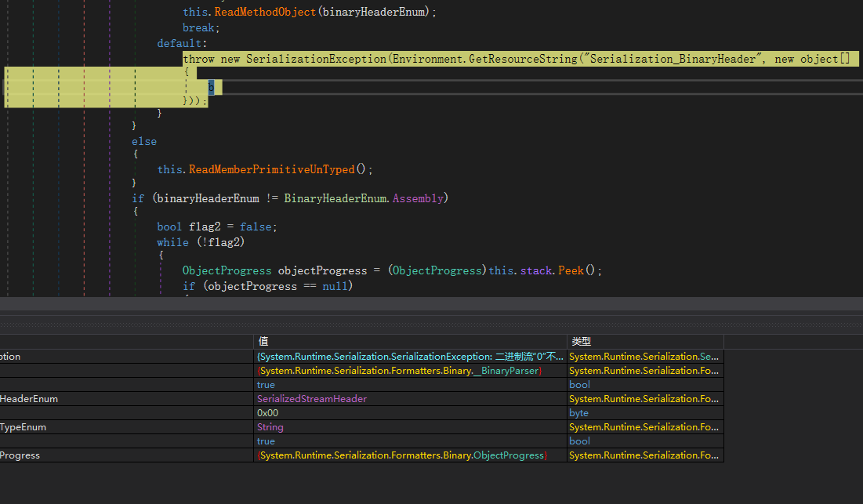Click the 'default:' case label
Image resolution: width=863 pixels, height=504 pixels.
[x=182, y=43]
